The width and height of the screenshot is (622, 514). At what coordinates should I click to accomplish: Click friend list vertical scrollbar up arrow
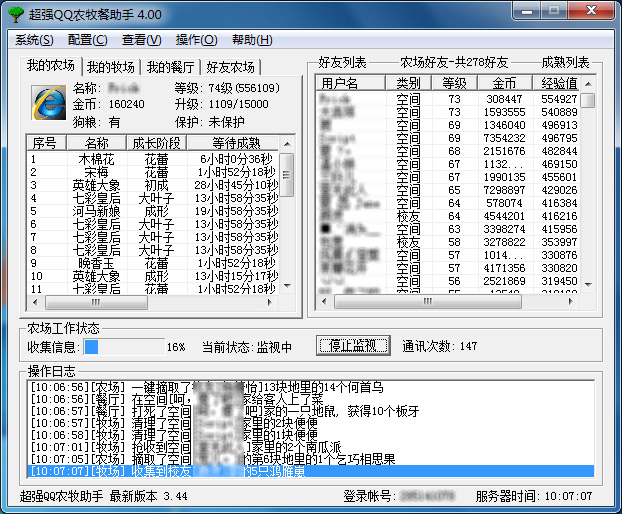click(588, 84)
